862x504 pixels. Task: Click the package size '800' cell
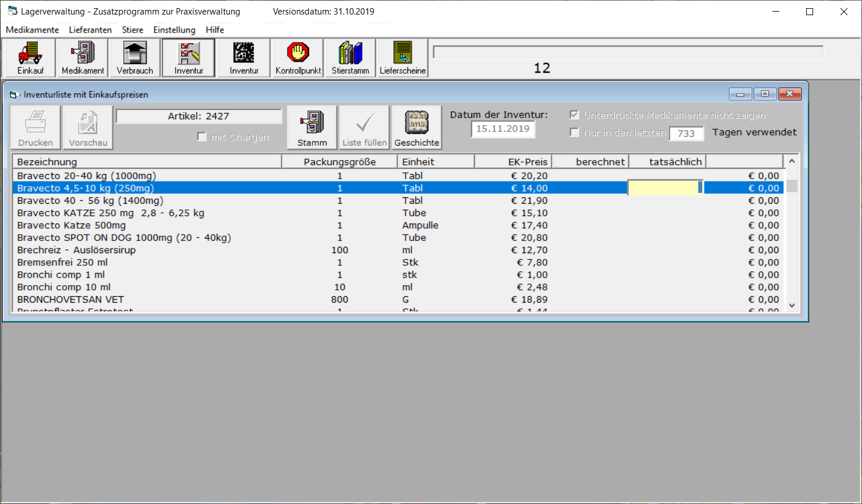340,300
